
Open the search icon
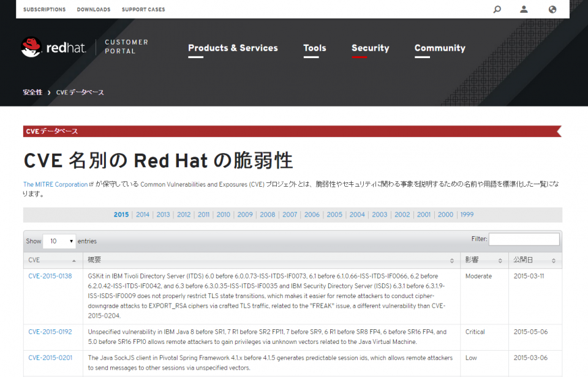[x=497, y=9]
